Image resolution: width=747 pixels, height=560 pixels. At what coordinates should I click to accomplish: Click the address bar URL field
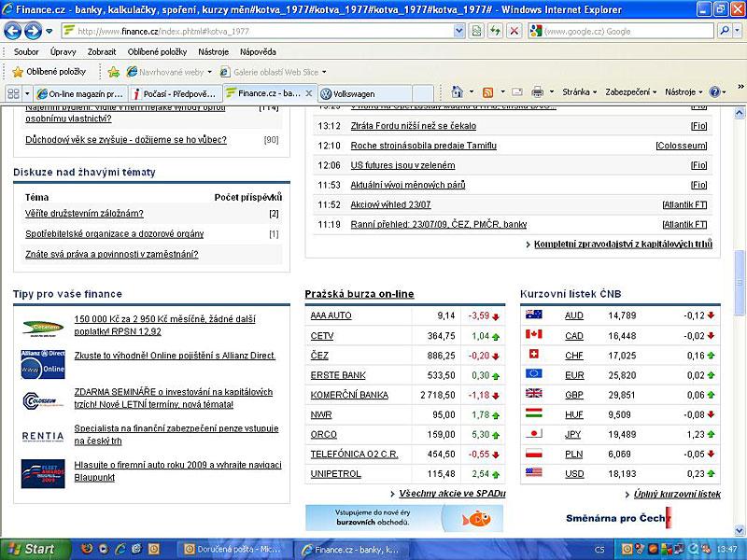[x=264, y=32]
